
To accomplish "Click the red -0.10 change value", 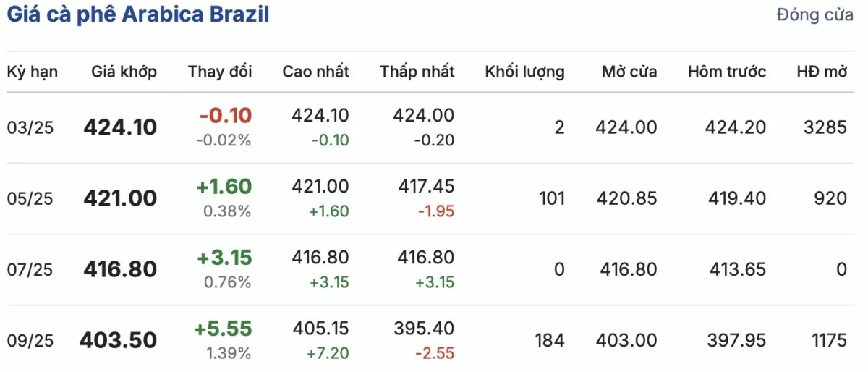I will [x=226, y=116].
